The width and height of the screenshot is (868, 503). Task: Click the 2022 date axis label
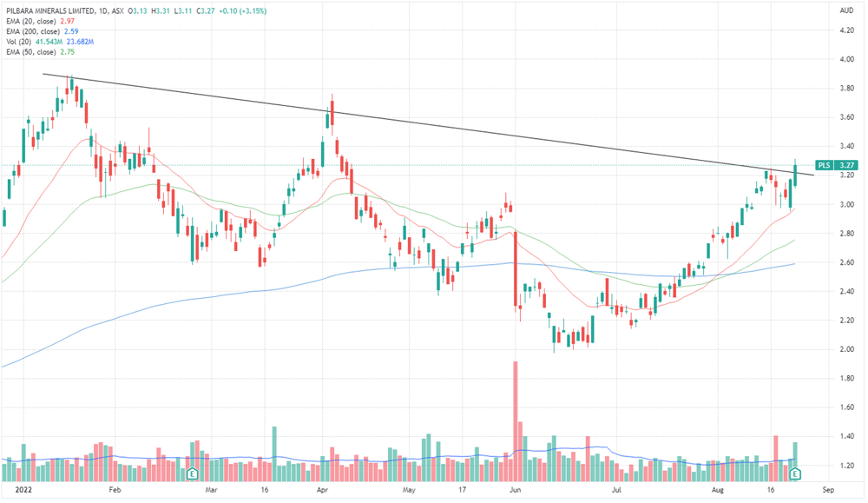23,490
